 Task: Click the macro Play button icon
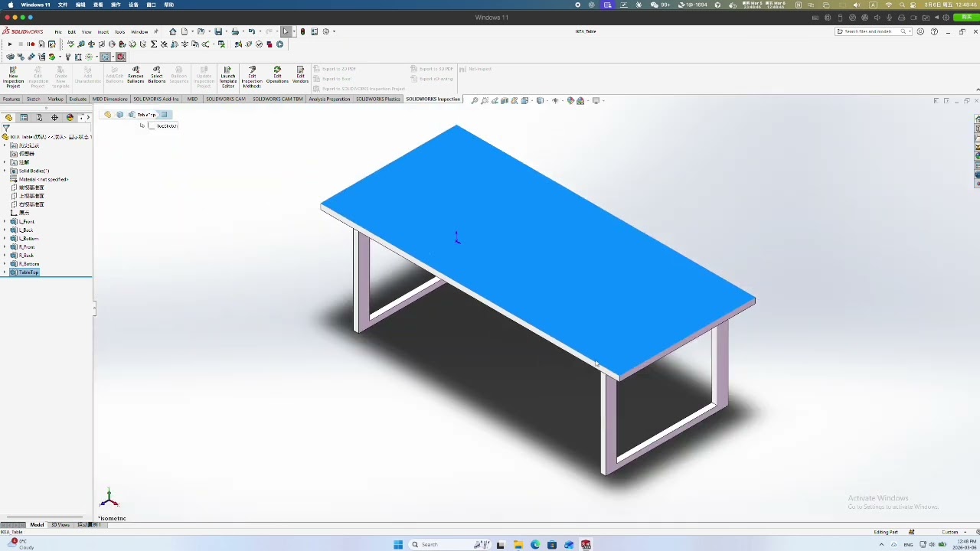(x=10, y=44)
